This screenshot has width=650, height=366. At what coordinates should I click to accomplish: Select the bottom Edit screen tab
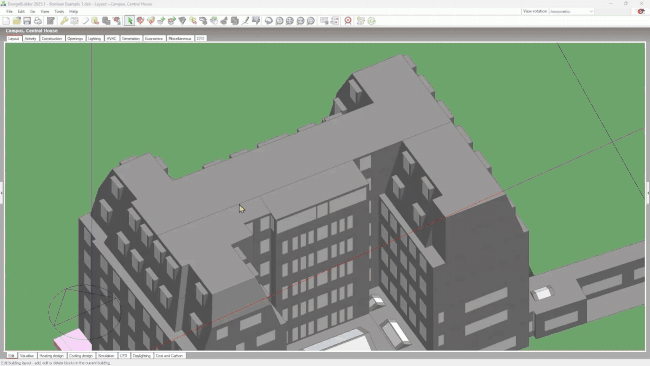tap(12, 356)
